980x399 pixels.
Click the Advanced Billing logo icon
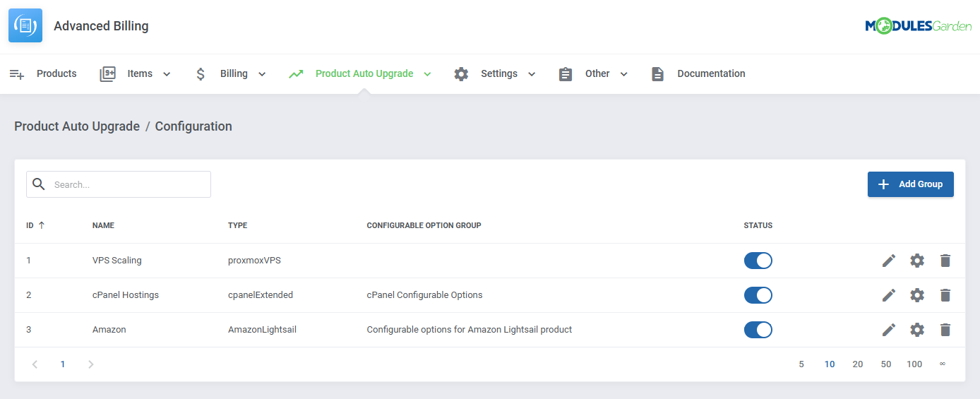25,26
